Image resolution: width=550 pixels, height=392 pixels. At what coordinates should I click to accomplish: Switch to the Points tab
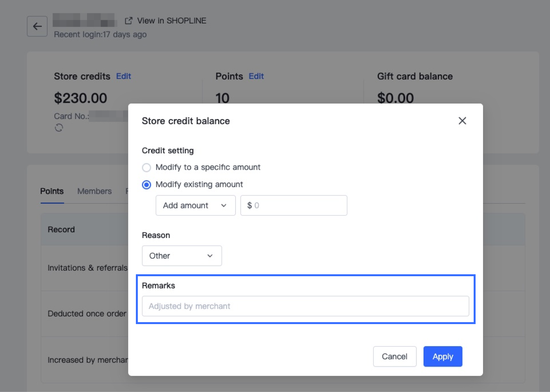52,191
